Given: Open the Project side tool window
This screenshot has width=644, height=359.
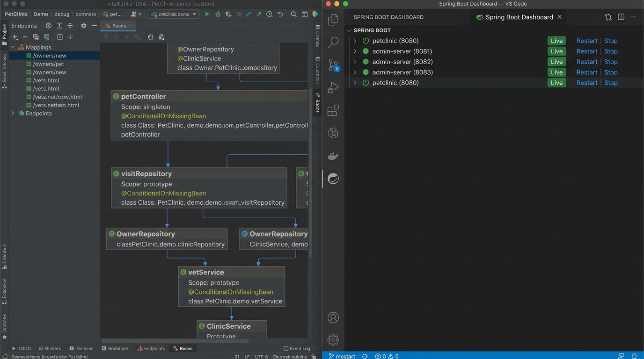Looking at the screenshot, I should click(x=4, y=34).
